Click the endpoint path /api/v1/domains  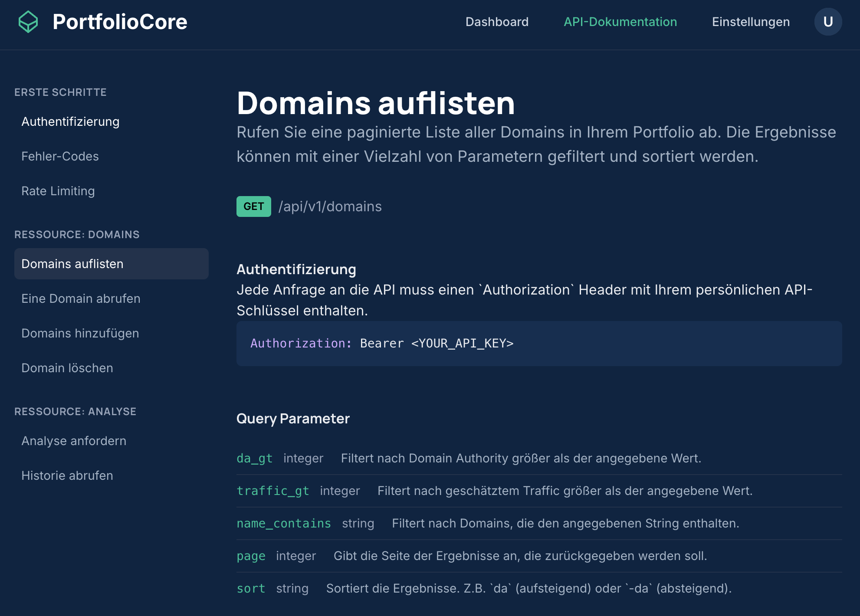tap(330, 206)
